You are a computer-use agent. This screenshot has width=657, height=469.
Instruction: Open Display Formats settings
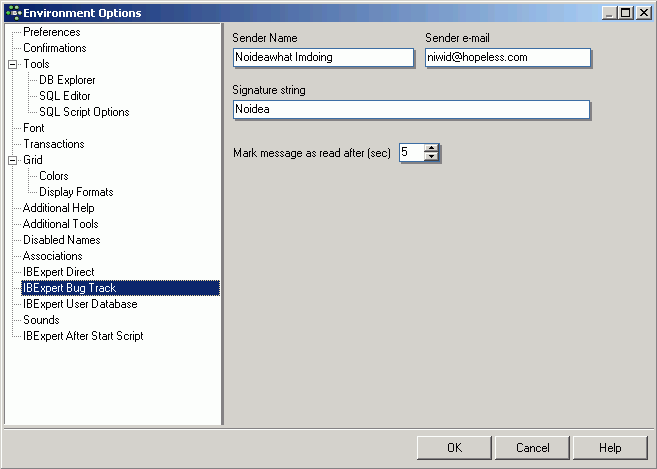coord(76,192)
